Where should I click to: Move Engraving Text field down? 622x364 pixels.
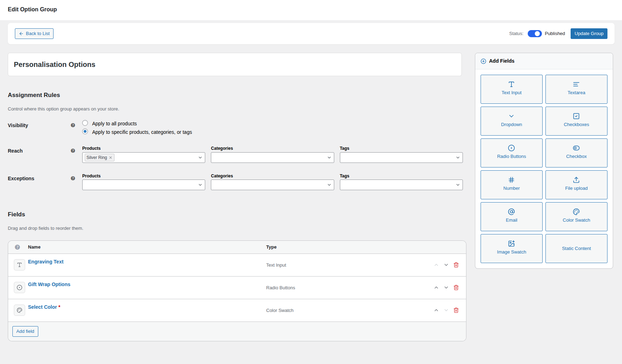point(446,265)
